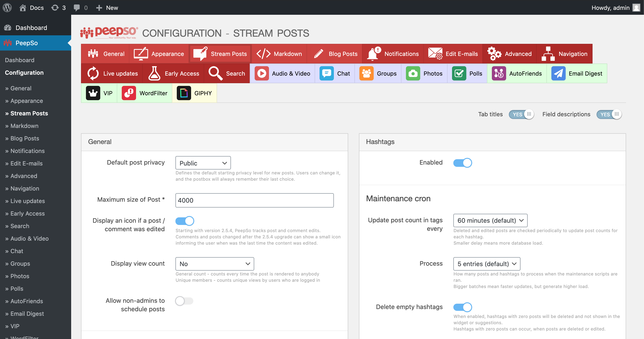Screen dimensions: 644x339
Task: Click the Audio & Video play icon
Action: coord(262,73)
